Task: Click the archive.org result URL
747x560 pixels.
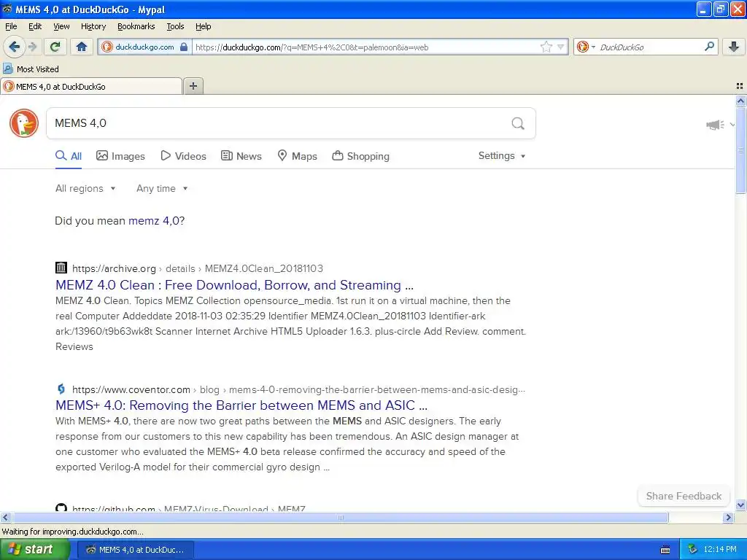Action: click(197, 268)
